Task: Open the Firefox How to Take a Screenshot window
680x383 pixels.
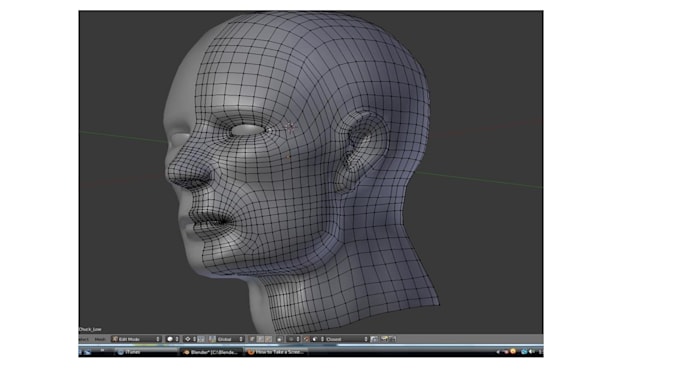Action: (x=277, y=352)
